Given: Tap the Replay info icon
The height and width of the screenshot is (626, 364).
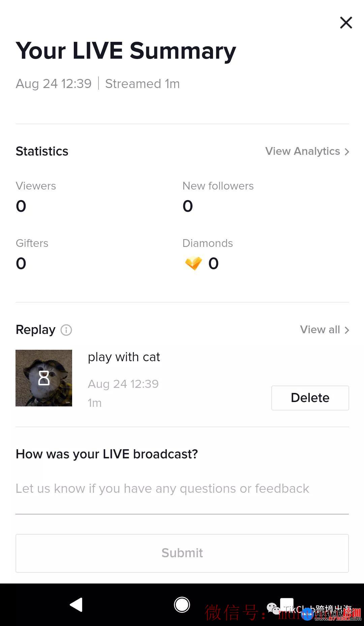Looking at the screenshot, I should [x=66, y=330].
